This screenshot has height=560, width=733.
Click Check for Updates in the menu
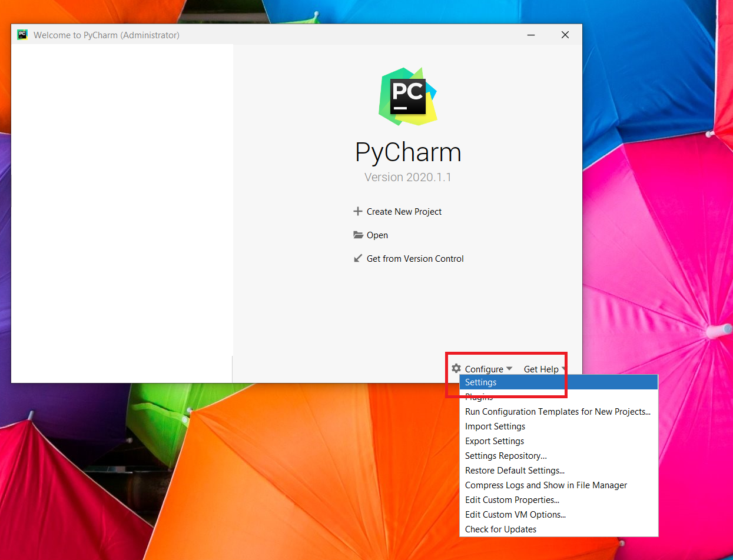(500, 529)
